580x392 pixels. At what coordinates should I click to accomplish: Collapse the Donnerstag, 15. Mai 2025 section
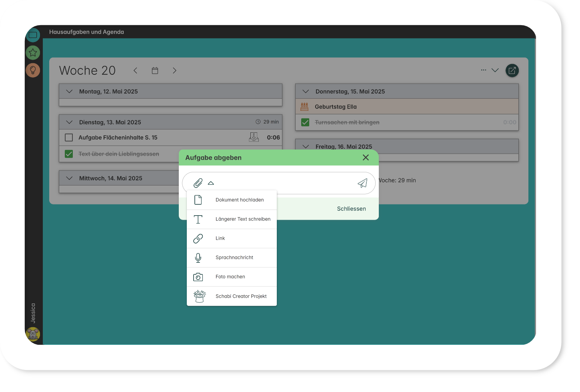click(x=306, y=92)
